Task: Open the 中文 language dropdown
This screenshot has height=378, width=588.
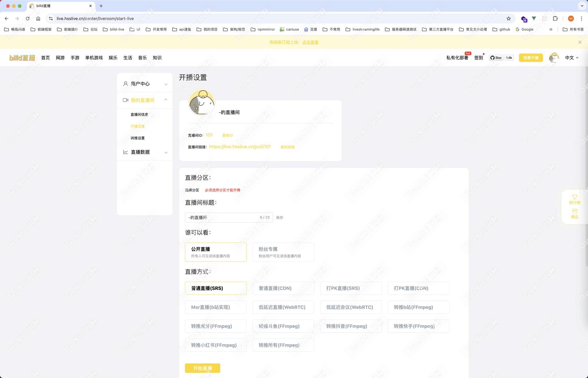Action: (572, 58)
